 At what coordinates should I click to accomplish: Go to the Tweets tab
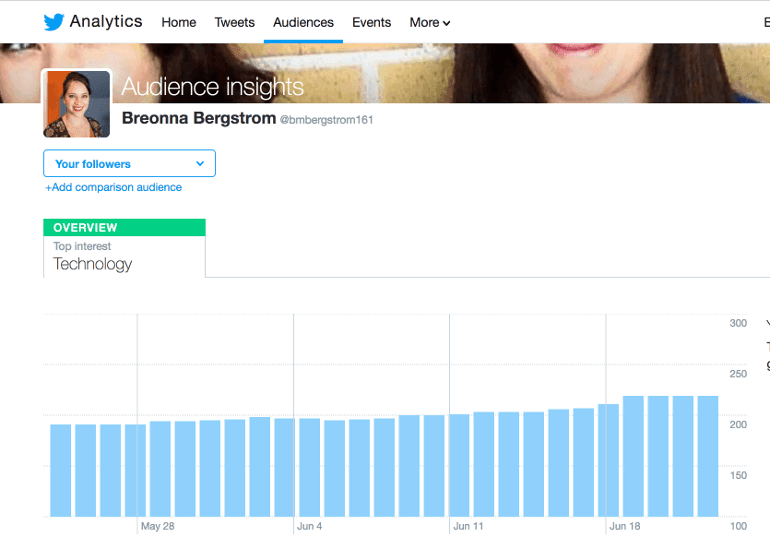[234, 23]
